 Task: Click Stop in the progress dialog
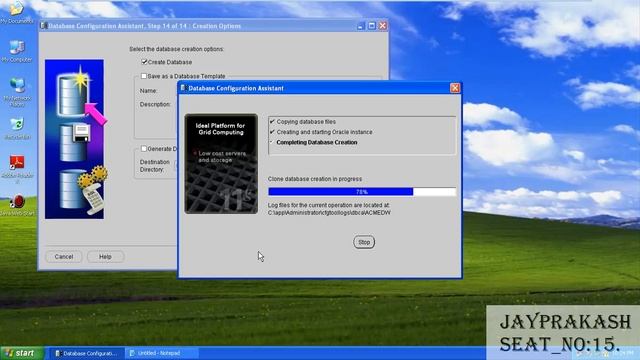click(x=364, y=242)
